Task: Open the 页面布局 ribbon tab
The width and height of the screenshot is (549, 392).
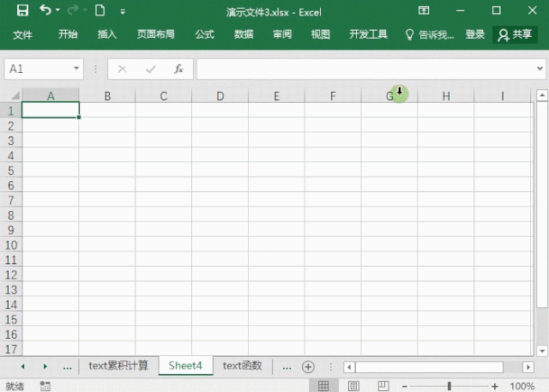Action: pyautogui.click(x=156, y=34)
